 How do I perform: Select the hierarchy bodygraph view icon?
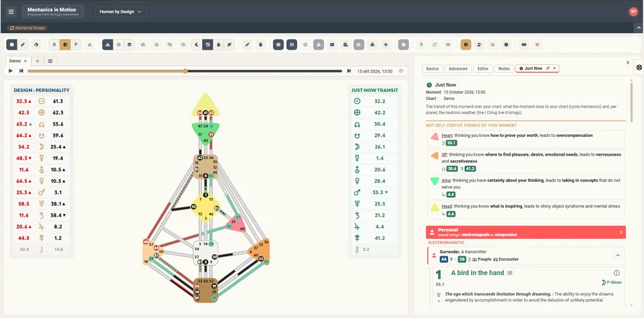(x=107, y=44)
